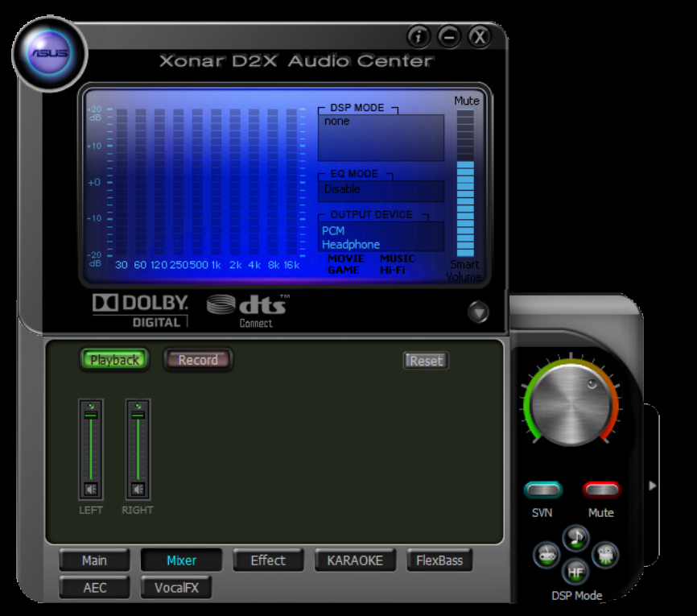Click the master volume knob
Screen dimensions: 697x616
coord(571,405)
